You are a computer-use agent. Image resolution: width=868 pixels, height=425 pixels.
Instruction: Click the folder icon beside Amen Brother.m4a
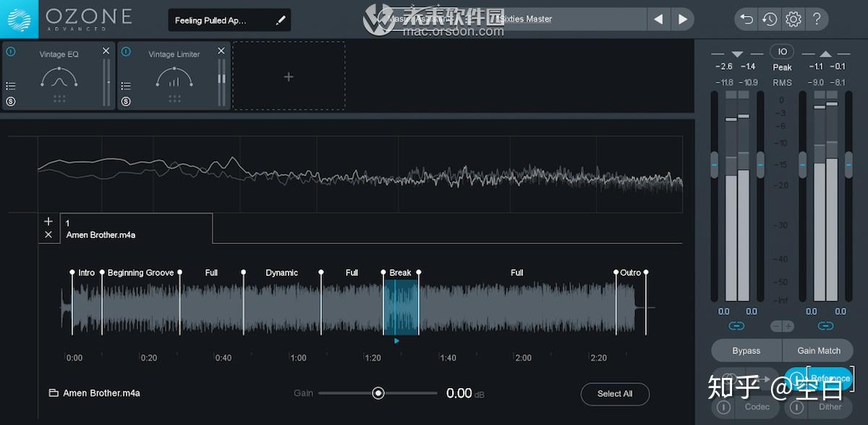(54, 392)
